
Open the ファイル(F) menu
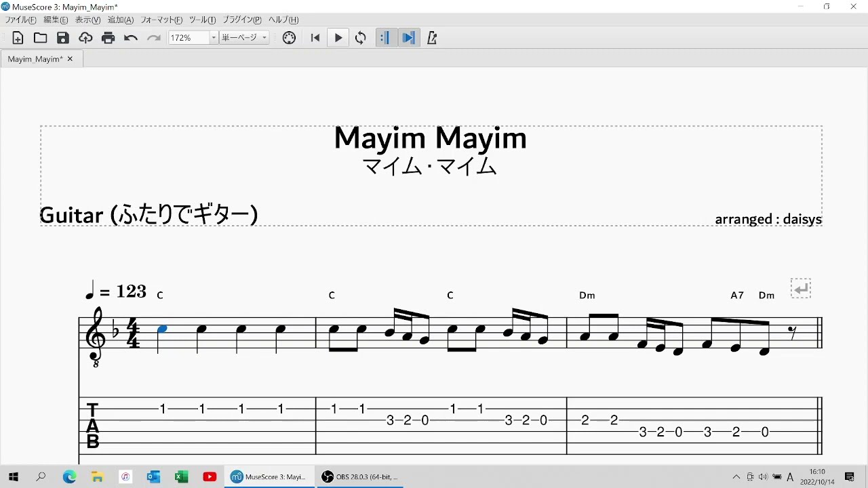pyautogui.click(x=21, y=20)
